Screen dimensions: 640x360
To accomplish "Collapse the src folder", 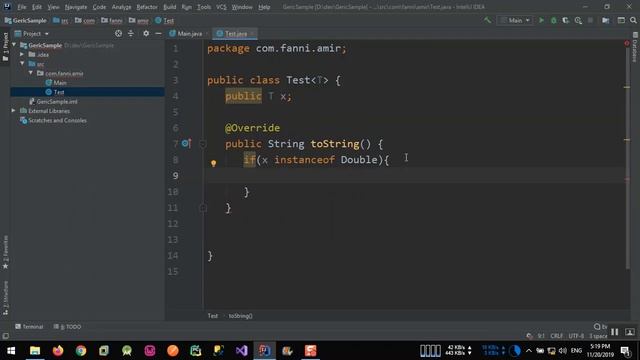I will click(x=22, y=64).
